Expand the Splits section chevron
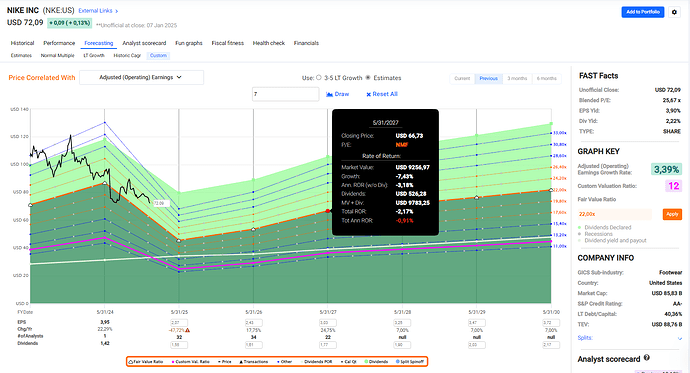The image size is (690, 373). point(680,338)
